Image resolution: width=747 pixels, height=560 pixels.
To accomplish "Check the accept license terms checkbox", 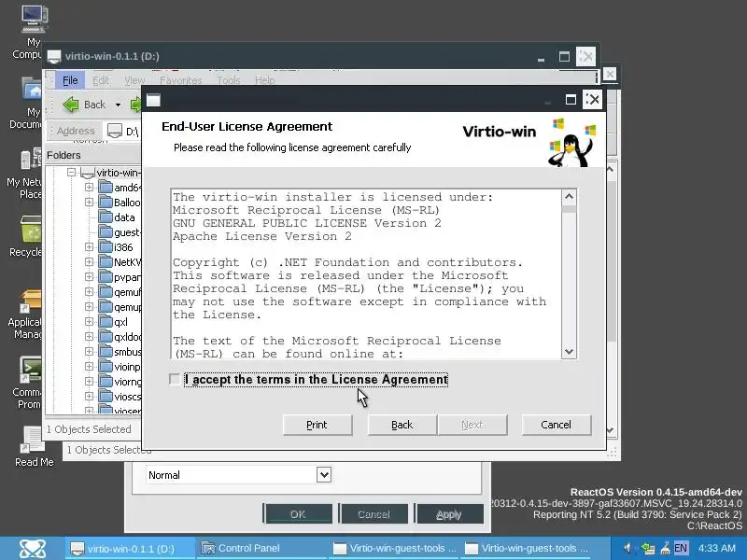I will (x=175, y=379).
